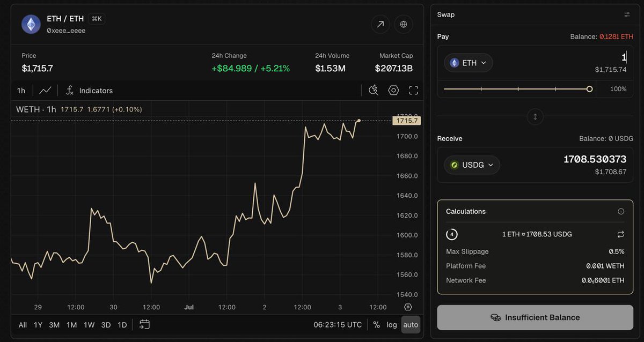Toggle auto scale on the chart
This screenshot has height=342, width=644.
pos(411,324)
